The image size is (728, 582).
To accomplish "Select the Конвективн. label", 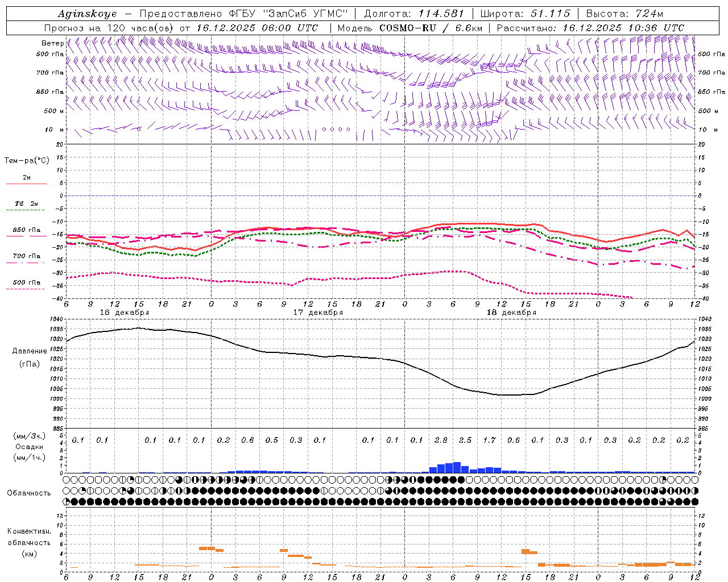I will point(29,531).
